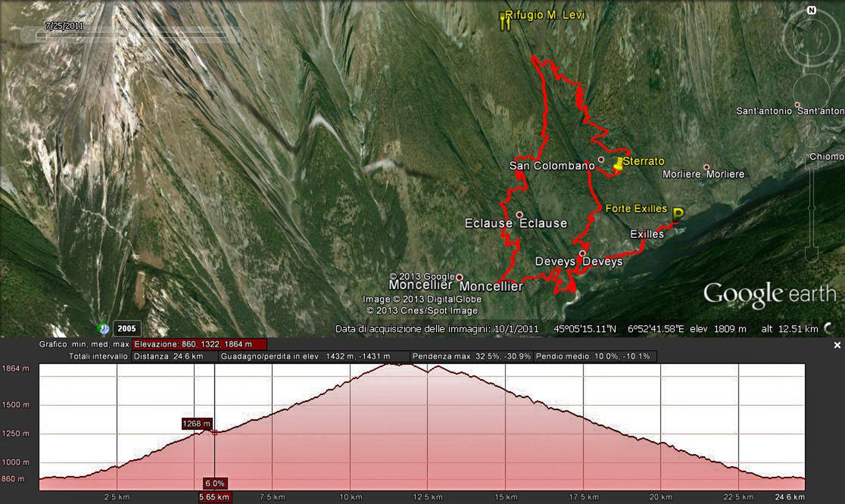Click Guadagno/perdita in elev. value
Screen dimensions: 845x504
[314, 356]
